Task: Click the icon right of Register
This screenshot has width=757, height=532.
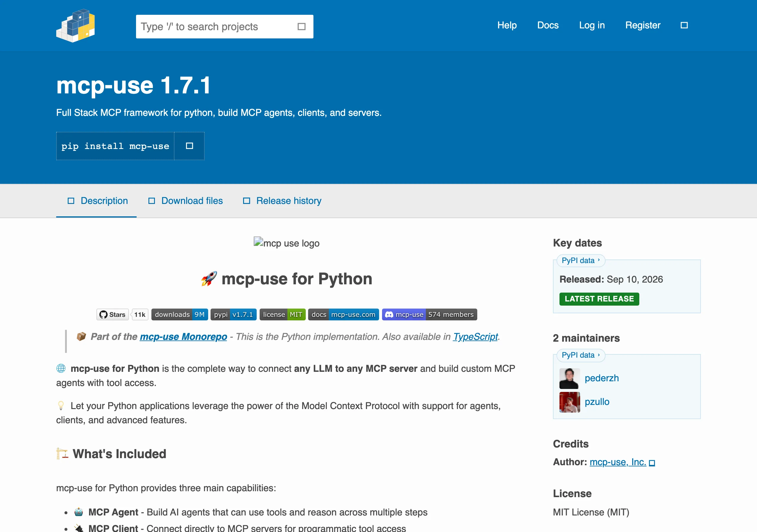Action: coord(684,25)
